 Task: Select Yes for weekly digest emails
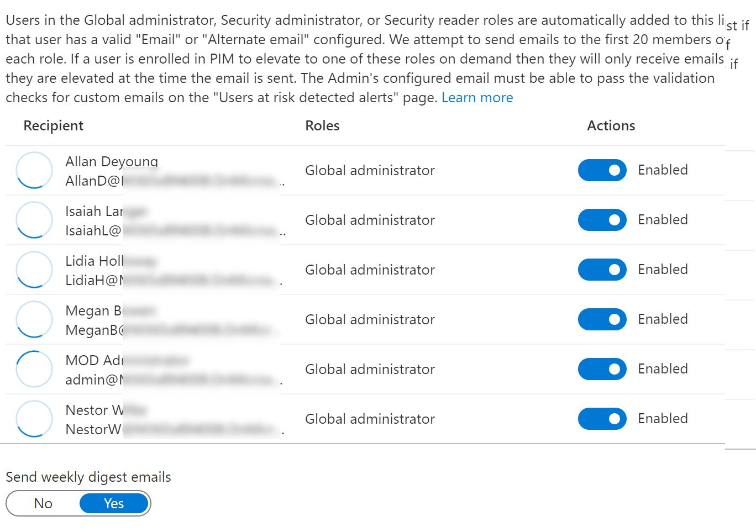coord(114,503)
